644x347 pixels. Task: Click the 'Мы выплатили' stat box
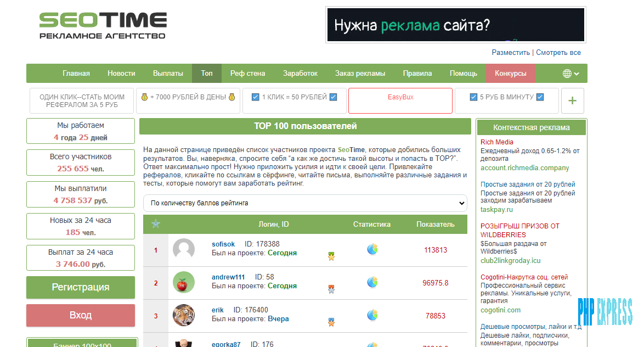pos(81,194)
